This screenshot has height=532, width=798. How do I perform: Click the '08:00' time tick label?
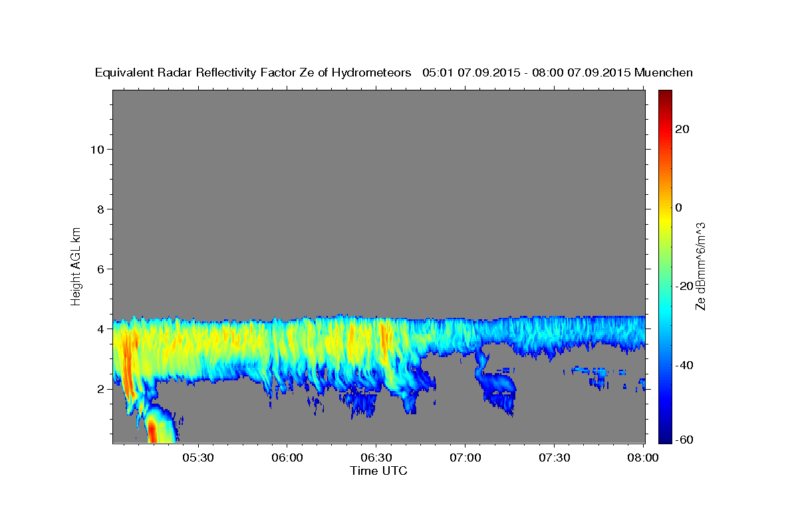point(643,458)
